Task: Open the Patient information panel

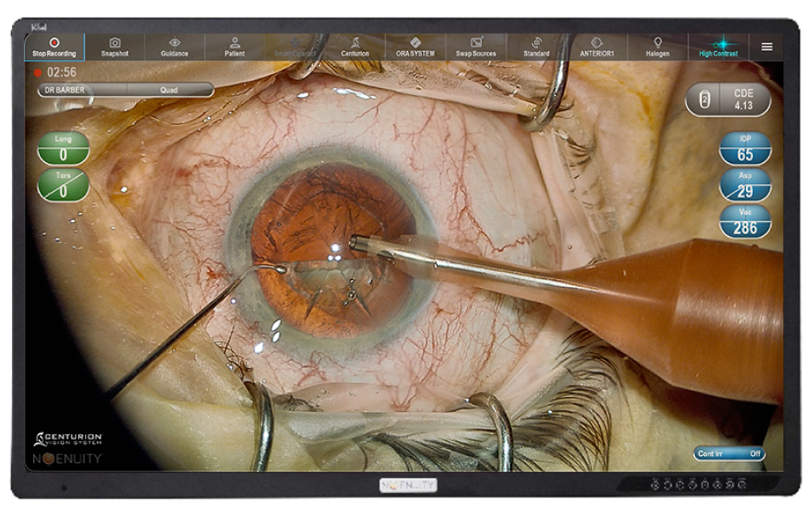Action: (x=234, y=47)
